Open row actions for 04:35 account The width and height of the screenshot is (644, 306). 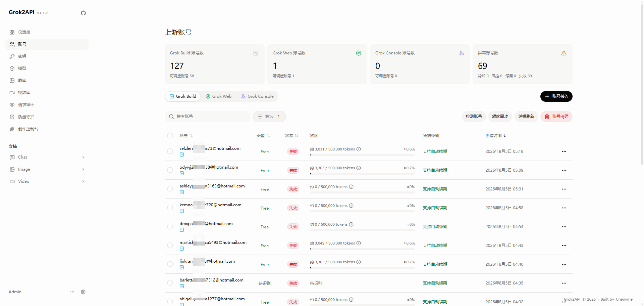pos(564,283)
